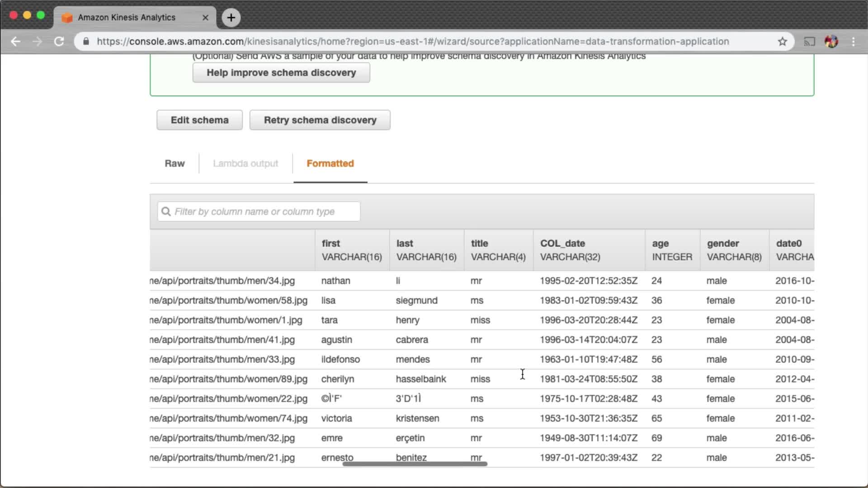Click the browser forward arrow
The image size is (868, 488).
(38, 42)
